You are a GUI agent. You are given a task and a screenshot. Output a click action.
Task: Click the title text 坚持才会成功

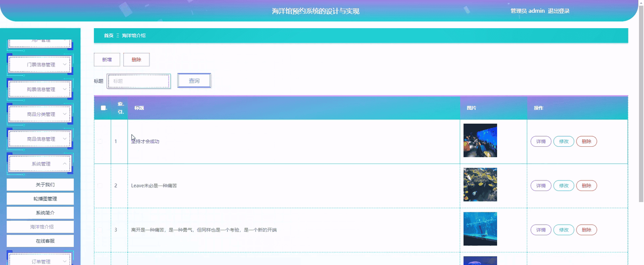click(x=145, y=142)
